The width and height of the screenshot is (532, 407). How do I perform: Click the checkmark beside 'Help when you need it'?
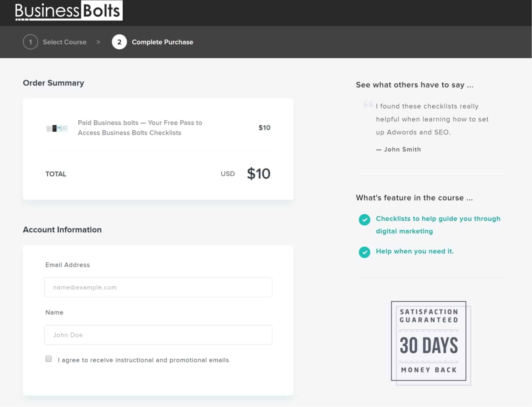pyautogui.click(x=364, y=252)
